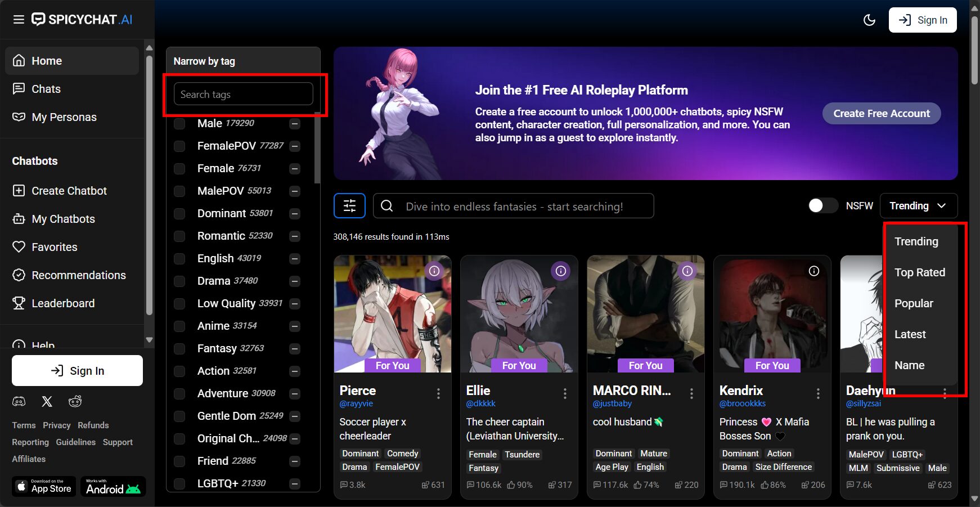The width and height of the screenshot is (980, 507).
Task: Toggle dark mode moon icon
Action: coord(869,20)
